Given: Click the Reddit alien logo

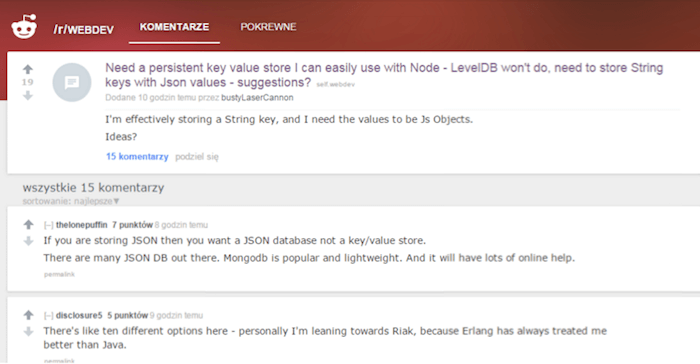Looking at the screenshot, I should click(24, 26).
